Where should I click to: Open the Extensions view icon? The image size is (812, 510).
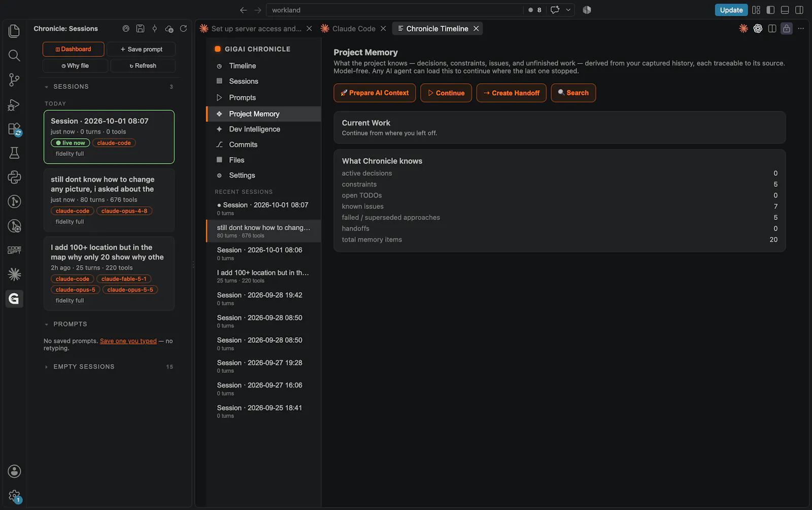click(14, 129)
